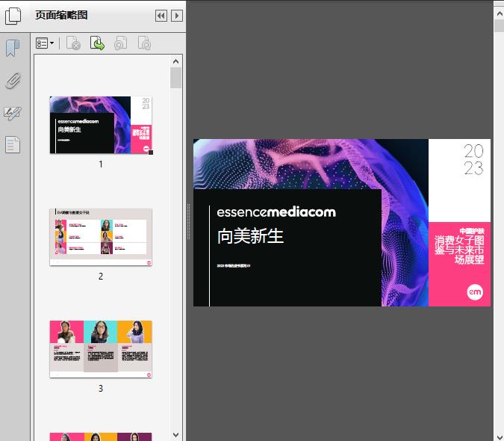Select page 1 thumbnail
The height and width of the screenshot is (441, 504).
(101, 125)
